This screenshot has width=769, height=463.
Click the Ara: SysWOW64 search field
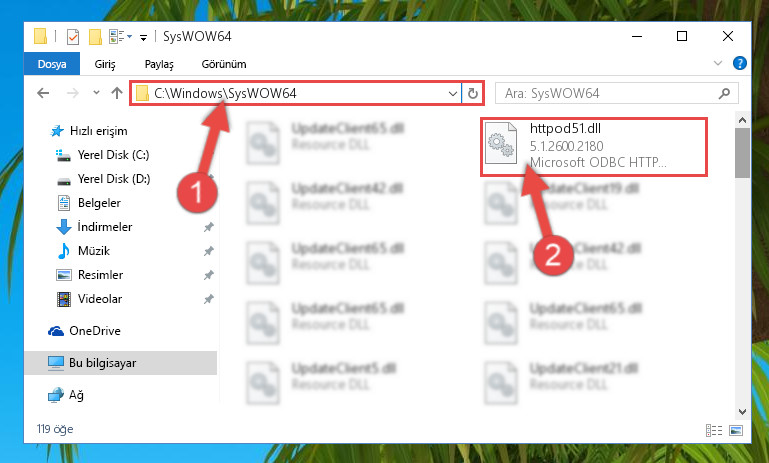point(606,93)
